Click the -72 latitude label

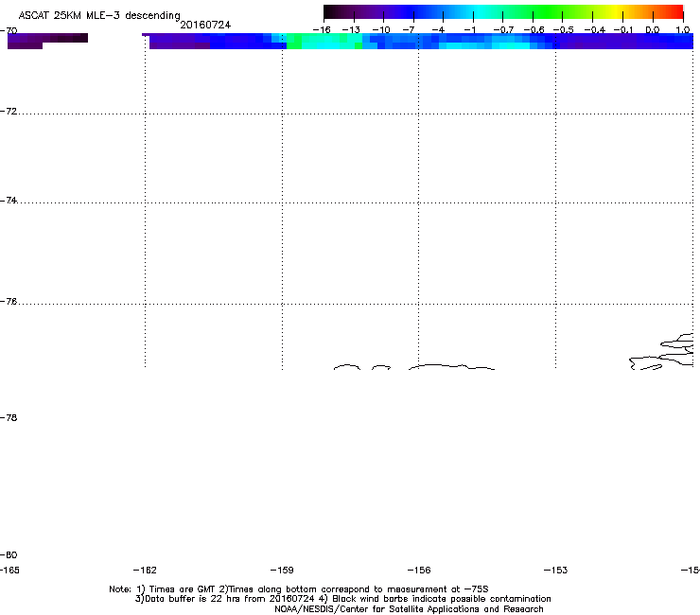coord(9,111)
